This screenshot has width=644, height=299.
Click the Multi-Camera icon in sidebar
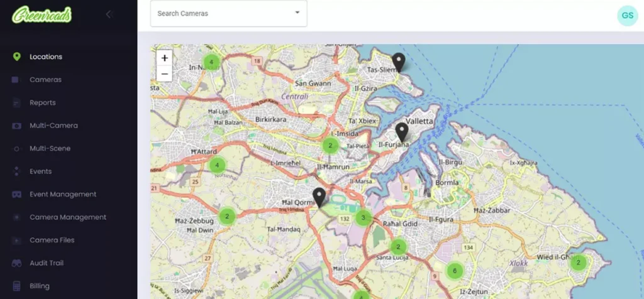click(x=16, y=126)
